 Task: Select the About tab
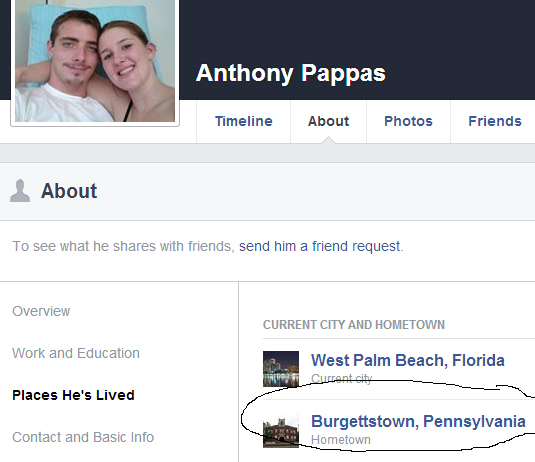click(329, 121)
